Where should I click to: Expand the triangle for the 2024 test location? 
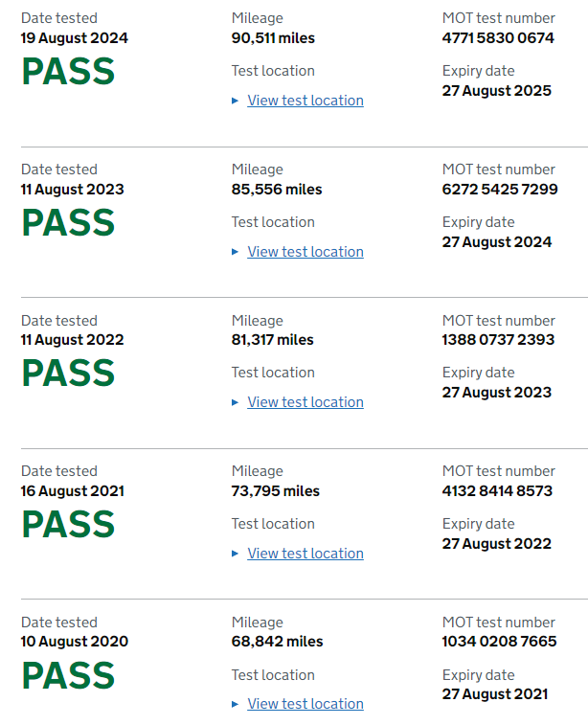236,101
